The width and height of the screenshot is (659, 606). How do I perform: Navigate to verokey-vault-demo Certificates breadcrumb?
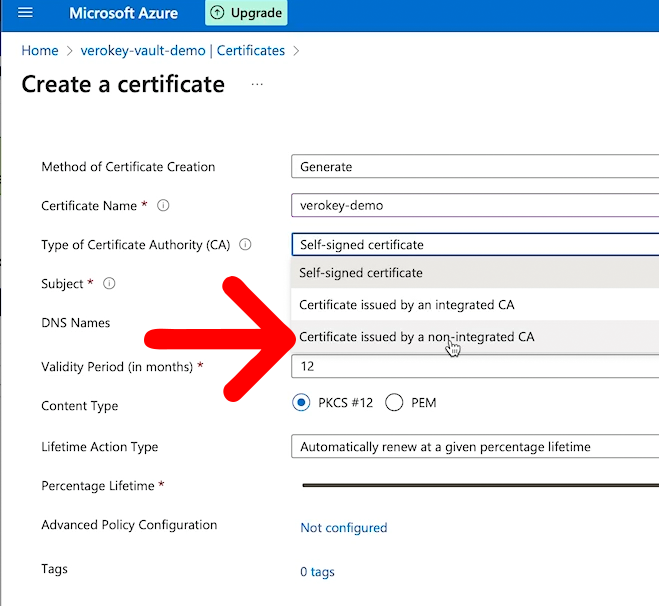click(x=183, y=50)
